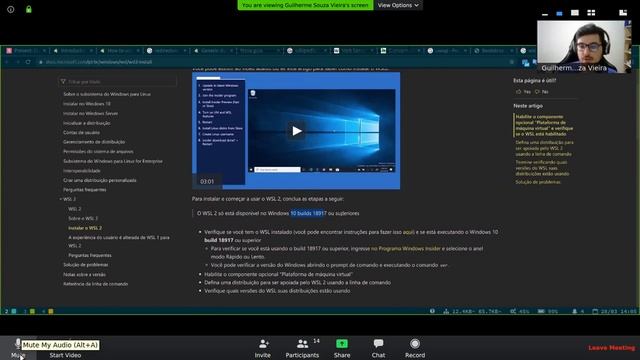This screenshot has width=640, height=360.
Task: Switch to grid thumbnail view
Action: click(x=591, y=13)
